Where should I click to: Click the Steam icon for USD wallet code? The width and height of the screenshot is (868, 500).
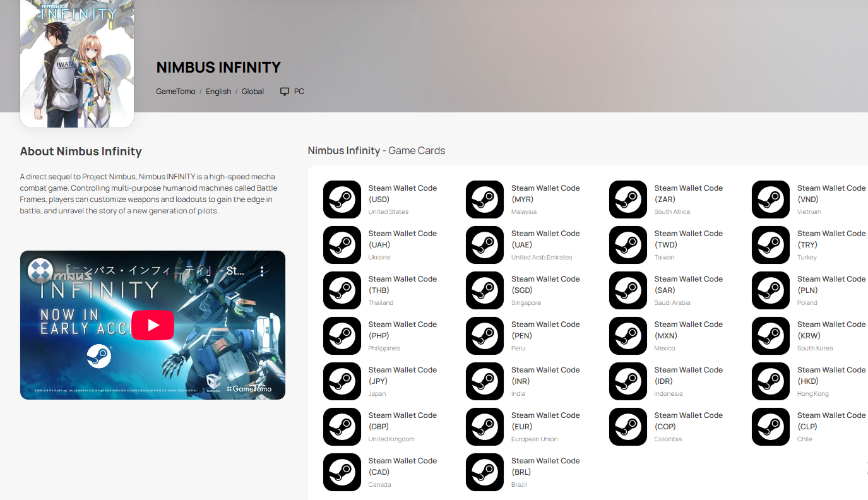(x=342, y=199)
